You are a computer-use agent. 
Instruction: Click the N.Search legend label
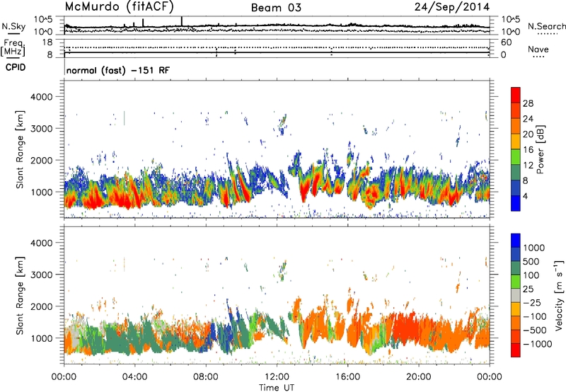(x=546, y=26)
